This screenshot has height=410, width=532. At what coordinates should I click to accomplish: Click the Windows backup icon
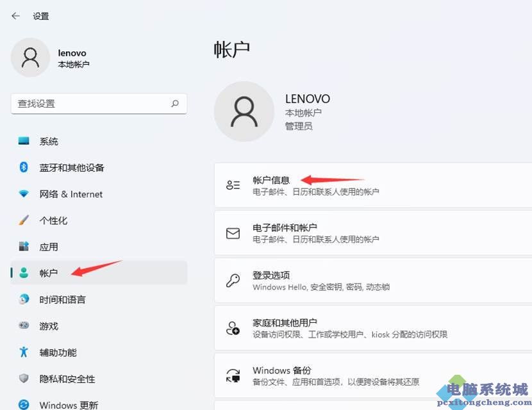point(233,376)
